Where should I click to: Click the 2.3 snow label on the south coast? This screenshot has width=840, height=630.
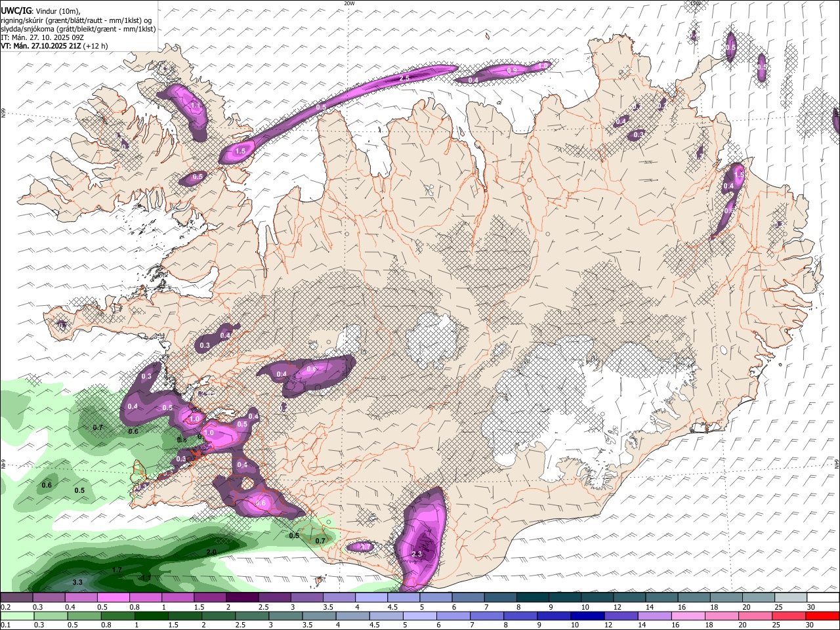(417, 554)
